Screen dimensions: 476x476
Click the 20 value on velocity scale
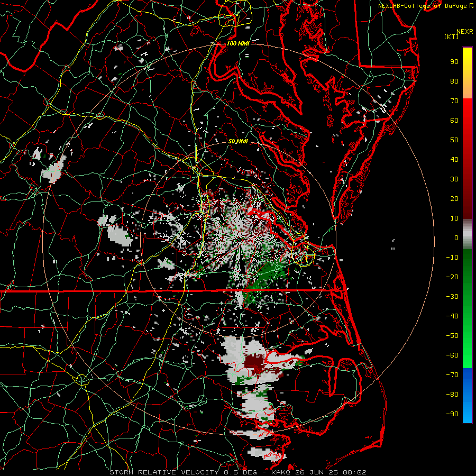coord(454,199)
